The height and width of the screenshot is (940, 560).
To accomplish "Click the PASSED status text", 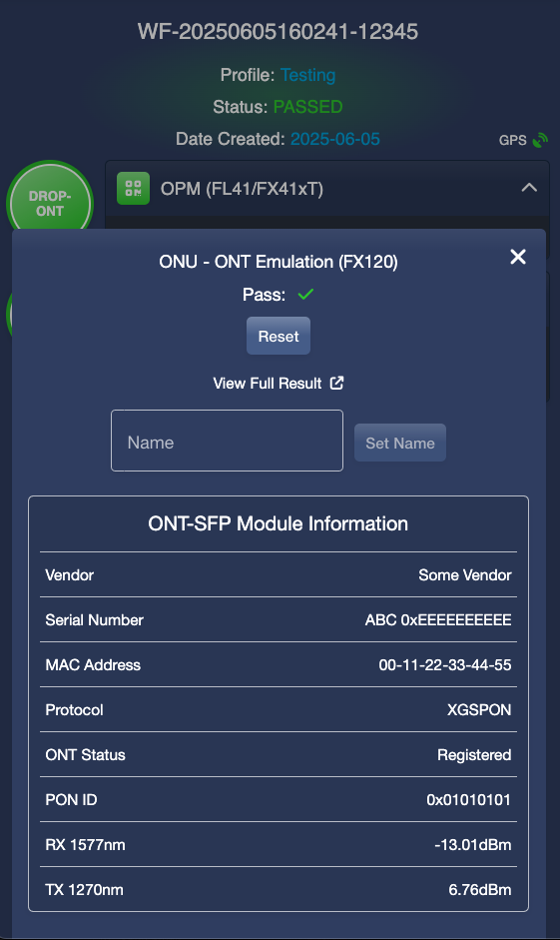I will tap(307, 107).
